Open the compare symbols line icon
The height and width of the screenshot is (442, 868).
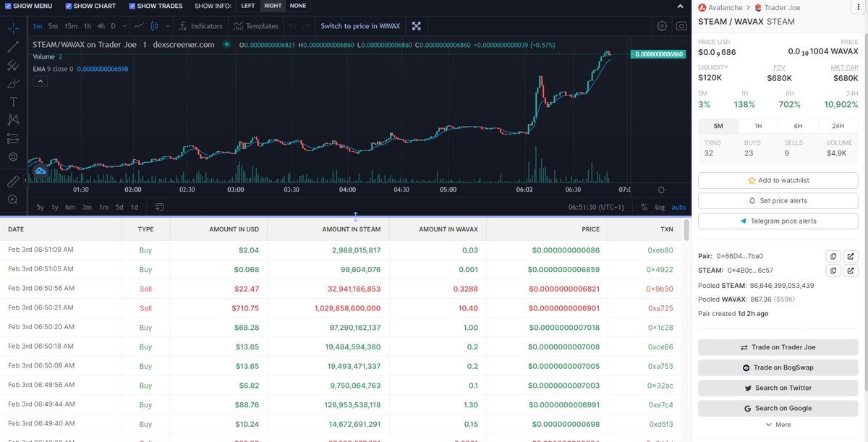coord(139,26)
